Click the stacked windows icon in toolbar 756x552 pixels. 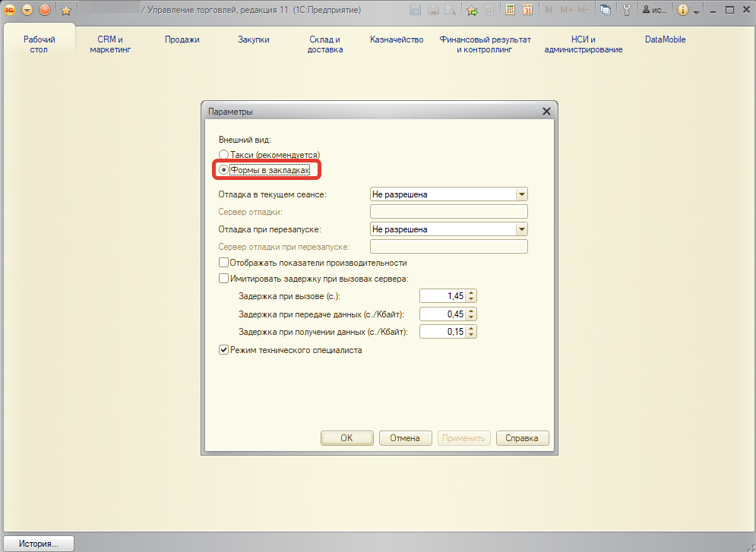coord(605,10)
